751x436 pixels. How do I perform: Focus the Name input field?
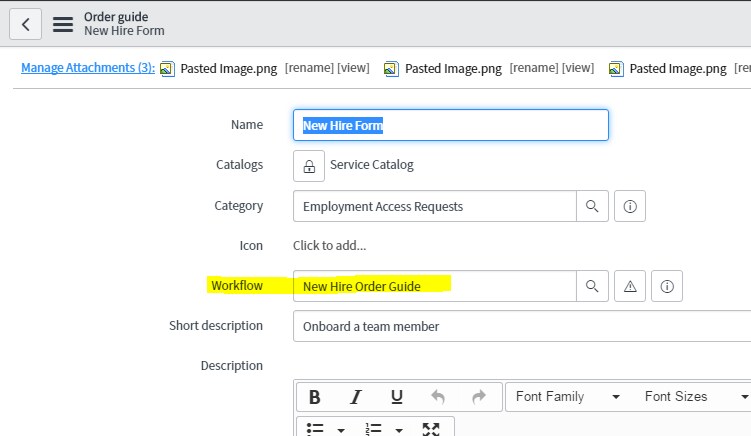coord(451,125)
